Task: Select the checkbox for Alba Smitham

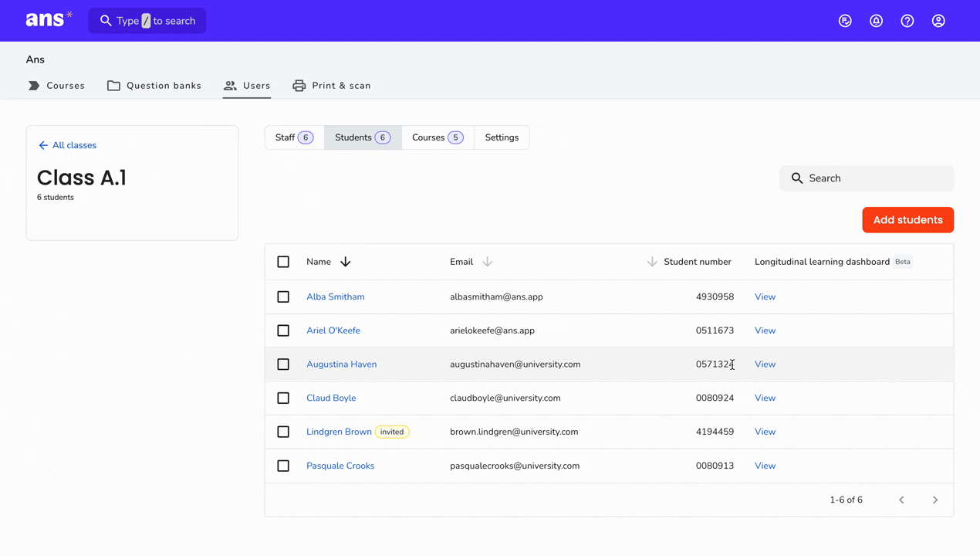Action: tap(283, 297)
